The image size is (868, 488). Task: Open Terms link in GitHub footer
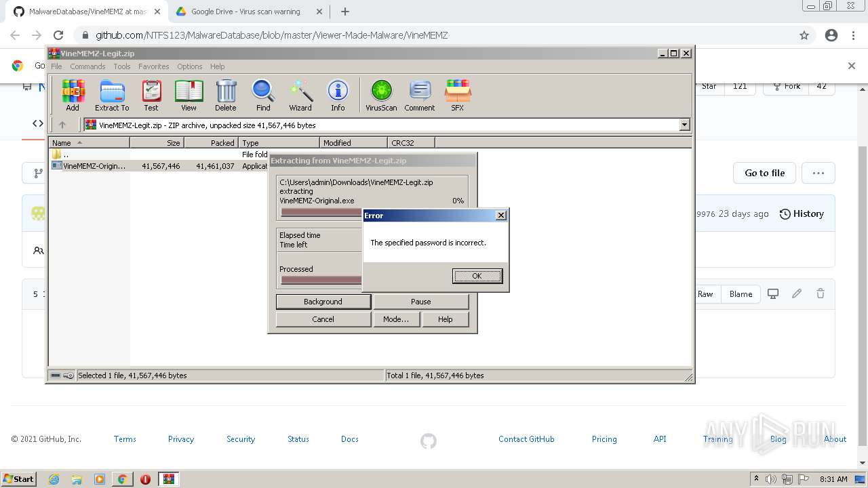(x=125, y=439)
